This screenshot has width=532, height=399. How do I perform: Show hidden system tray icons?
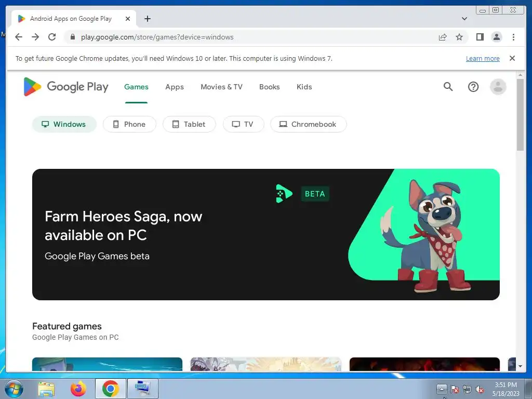pos(442,389)
